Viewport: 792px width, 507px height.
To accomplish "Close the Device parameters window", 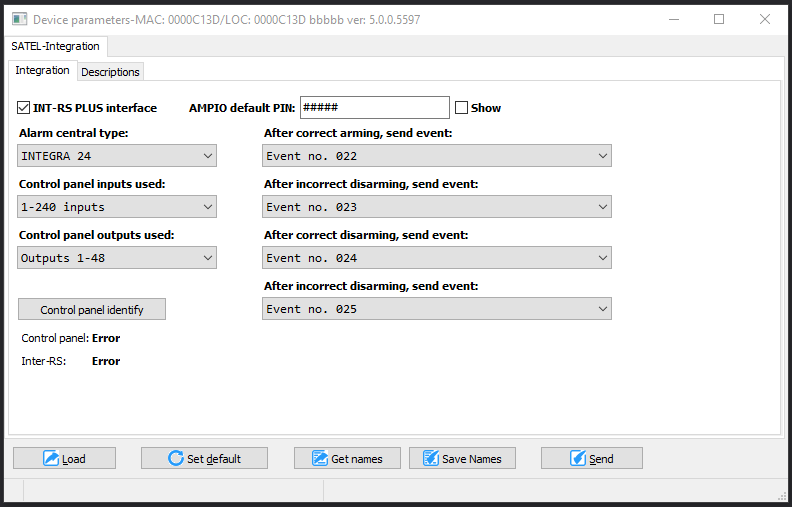I will point(765,19).
